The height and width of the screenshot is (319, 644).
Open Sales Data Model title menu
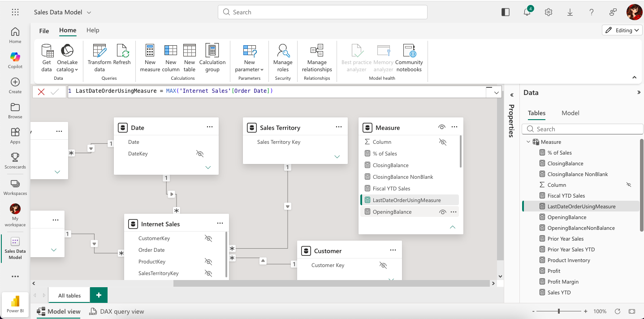62,12
